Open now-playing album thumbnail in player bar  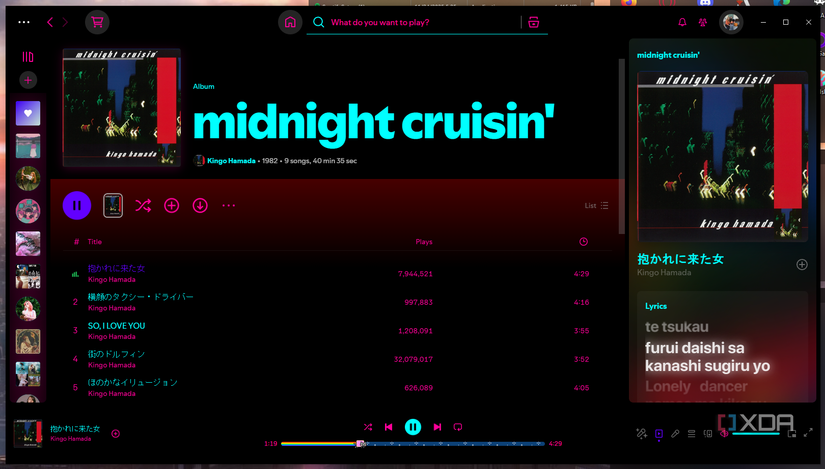click(28, 434)
